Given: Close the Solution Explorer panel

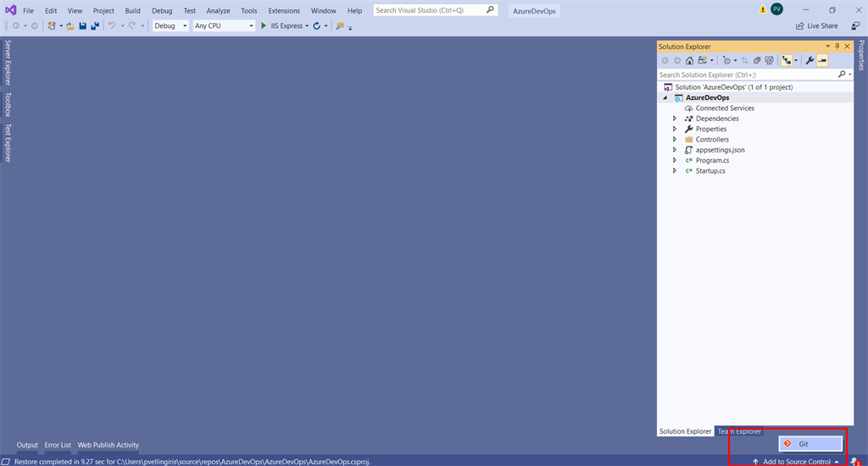Looking at the screenshot, I should coord(847,47).
